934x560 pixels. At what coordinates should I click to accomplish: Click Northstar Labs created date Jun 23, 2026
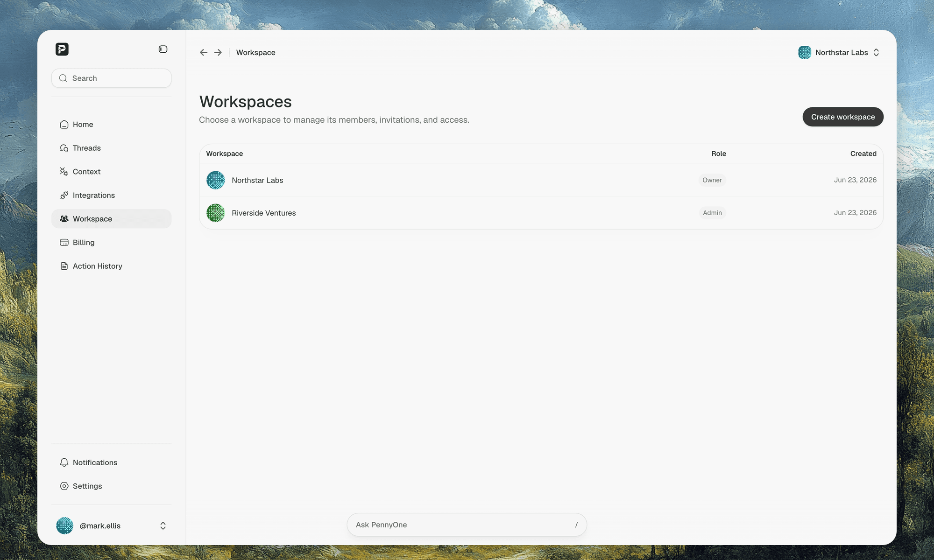point(855,180)
